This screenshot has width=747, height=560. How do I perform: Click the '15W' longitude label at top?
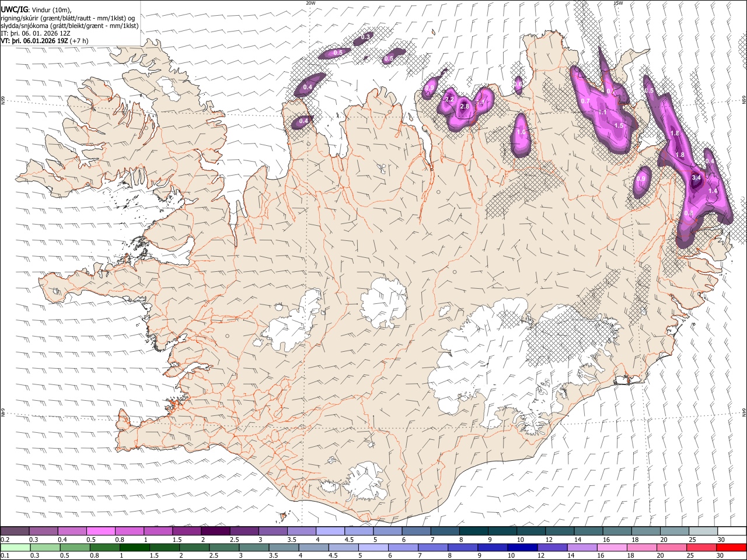pos(618,3)
